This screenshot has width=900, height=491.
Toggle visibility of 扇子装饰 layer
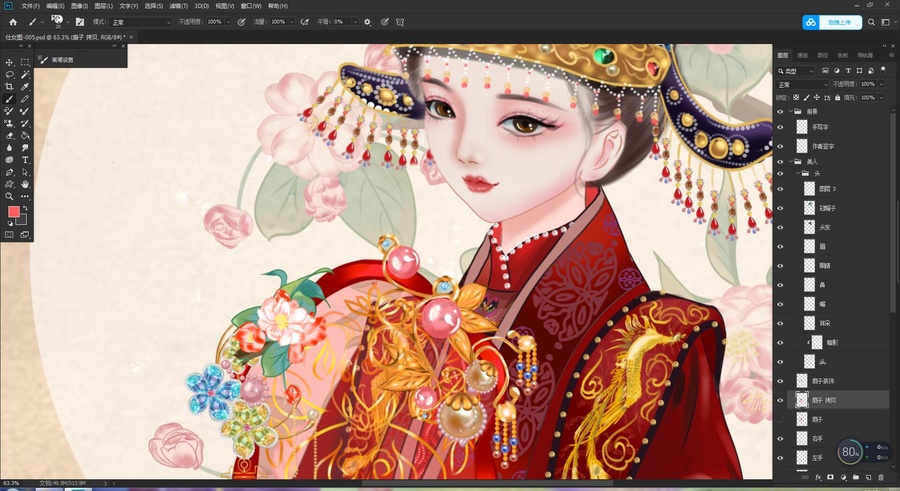tap(780, 381)
